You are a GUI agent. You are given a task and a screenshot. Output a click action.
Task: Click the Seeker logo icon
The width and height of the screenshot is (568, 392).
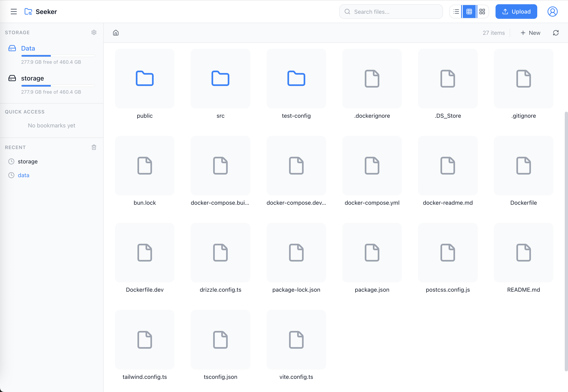pyautogui.click(x=28, y=12)
